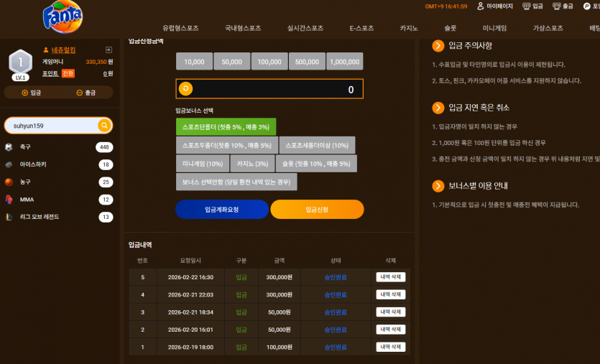Click the blue 입금계좌요청 button
600x364 pixels.
click(x=222, y=210)
